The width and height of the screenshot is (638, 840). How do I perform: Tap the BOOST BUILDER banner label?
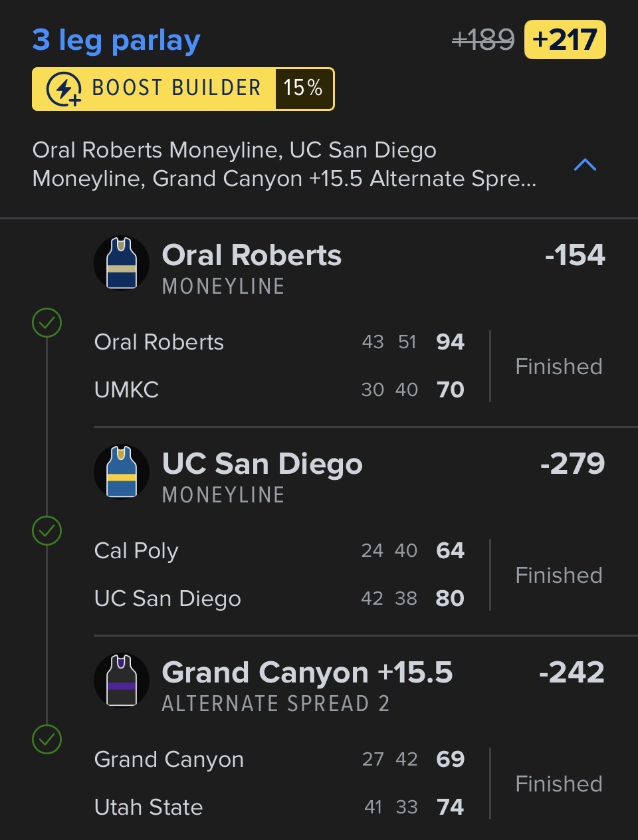tap(176, 88)
